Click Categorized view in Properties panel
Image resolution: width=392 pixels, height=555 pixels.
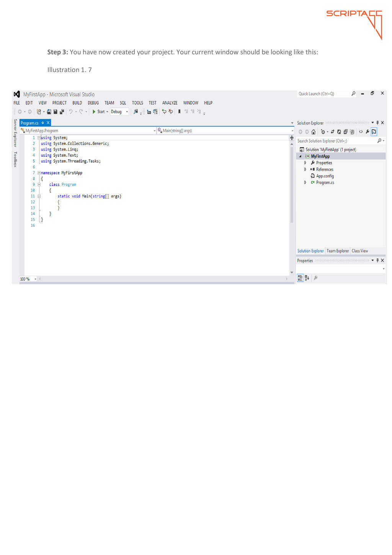301,278
